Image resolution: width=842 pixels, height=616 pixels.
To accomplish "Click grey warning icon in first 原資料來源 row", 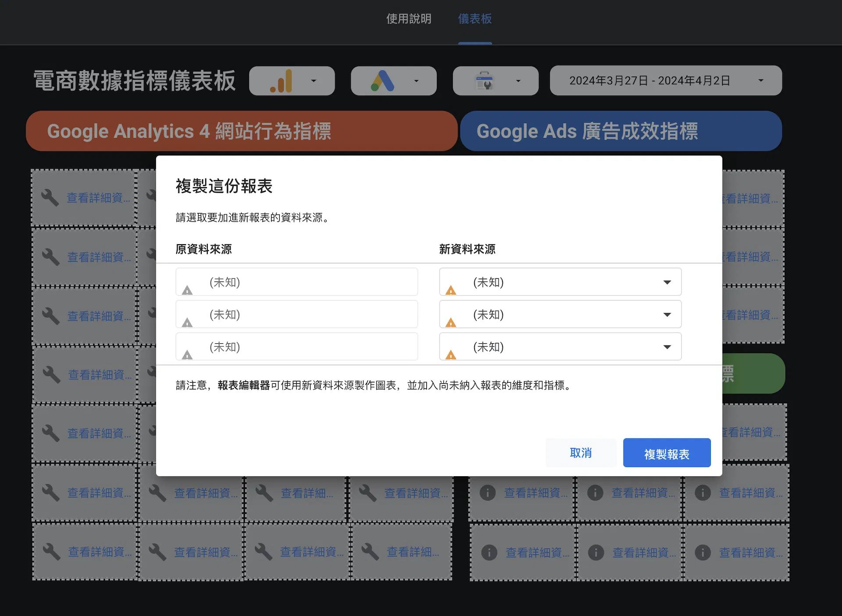I will [x=187, y=290].
